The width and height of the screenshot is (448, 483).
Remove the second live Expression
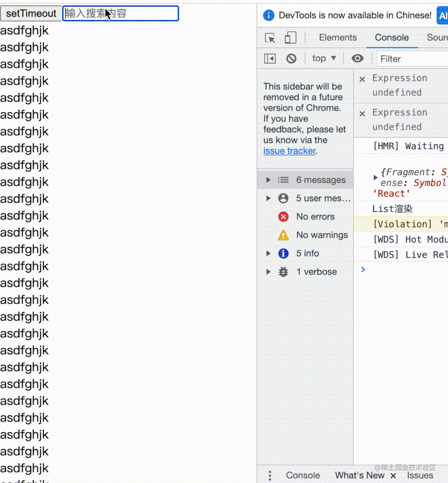[362, 114]
